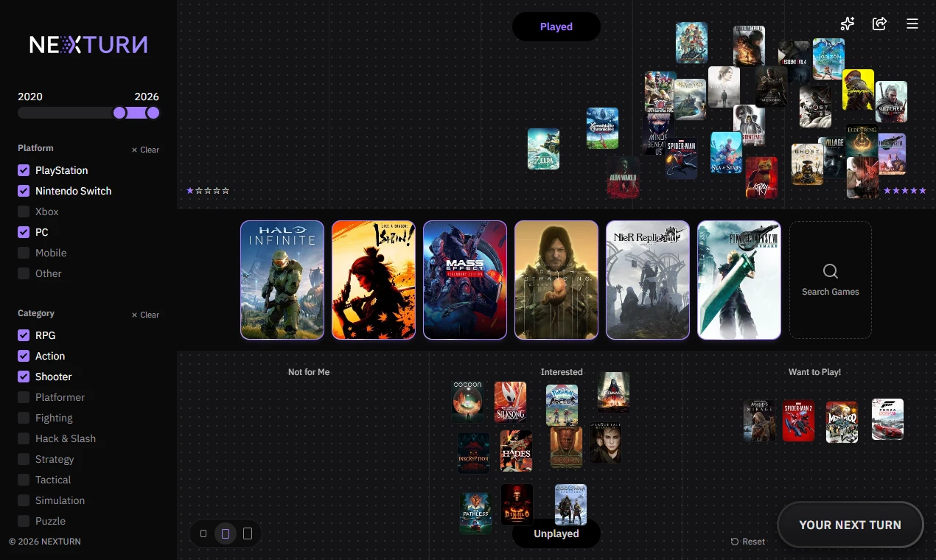Click the 2026 year range slider handle
The width and height of the screenshot is (936, 560).
click(x=153, y=113)
